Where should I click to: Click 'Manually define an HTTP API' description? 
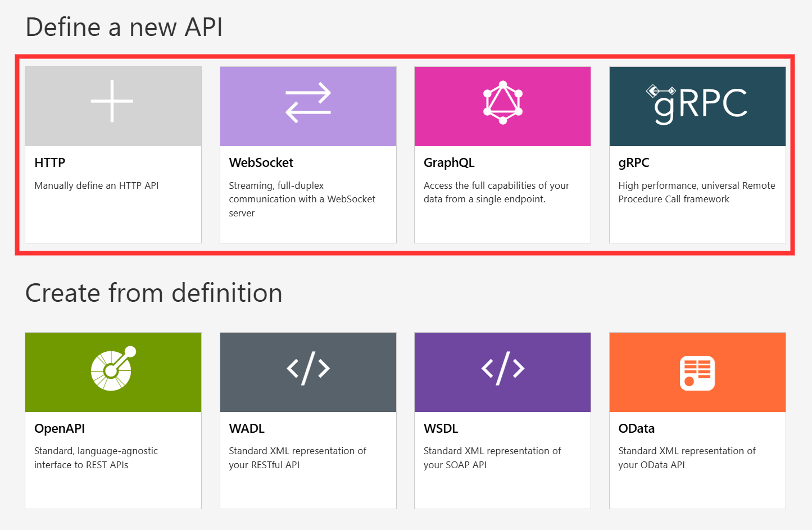tap(97, 186)
